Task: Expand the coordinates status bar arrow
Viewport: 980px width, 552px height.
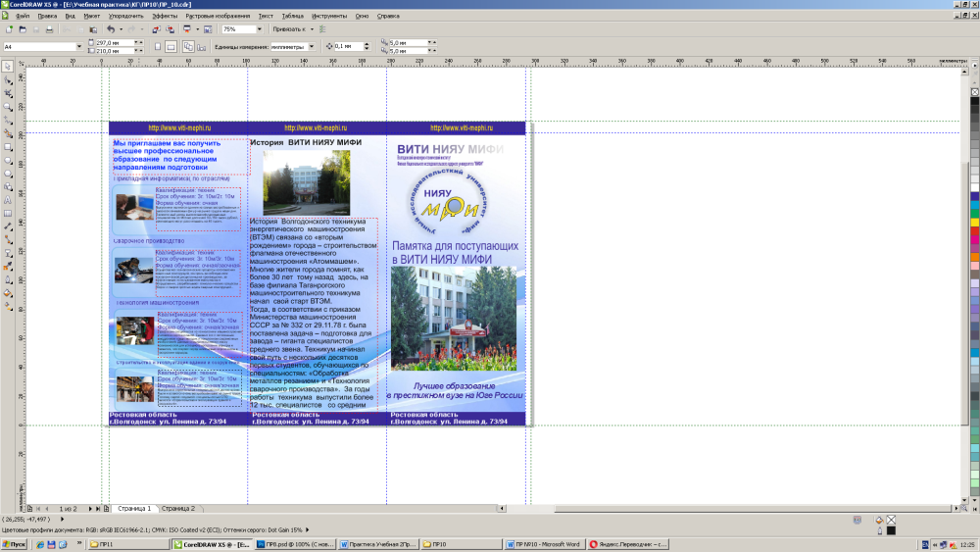Action: (x=62, y=519)
